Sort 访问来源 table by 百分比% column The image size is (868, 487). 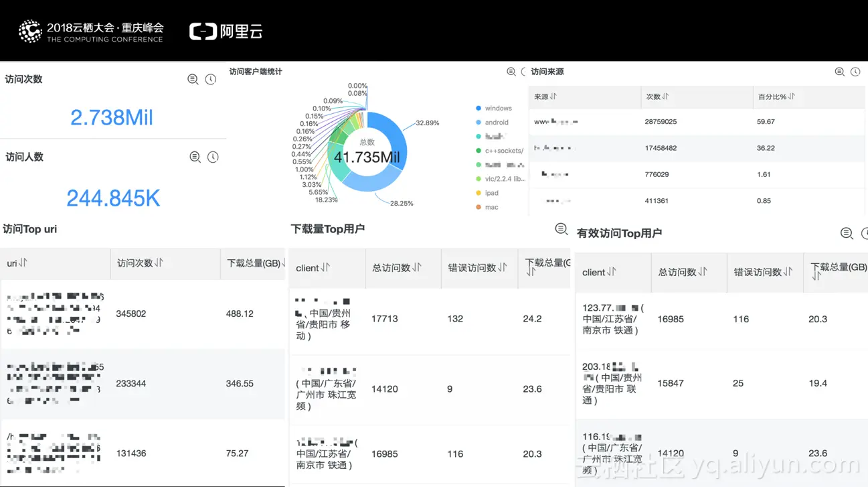pyautogui.click(x=792, y=96)
